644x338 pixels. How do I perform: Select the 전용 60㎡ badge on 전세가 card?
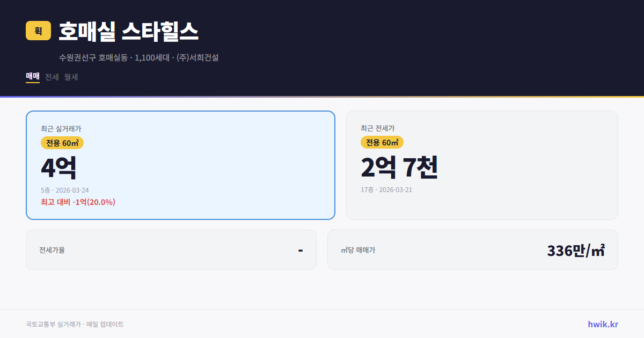382,143
